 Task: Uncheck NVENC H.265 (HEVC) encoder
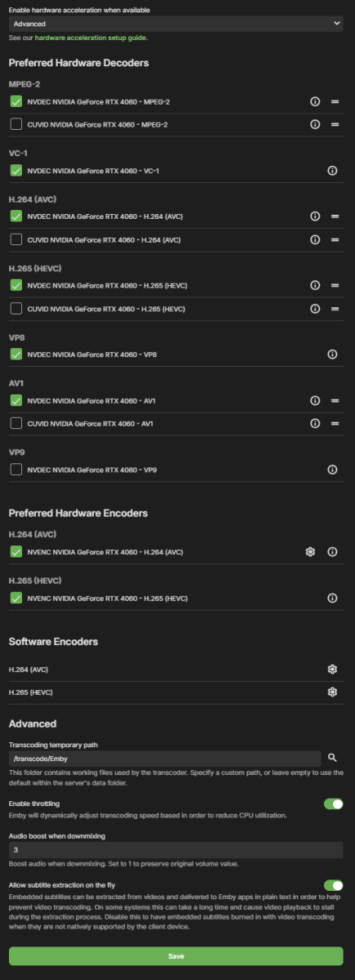point(16,598)
